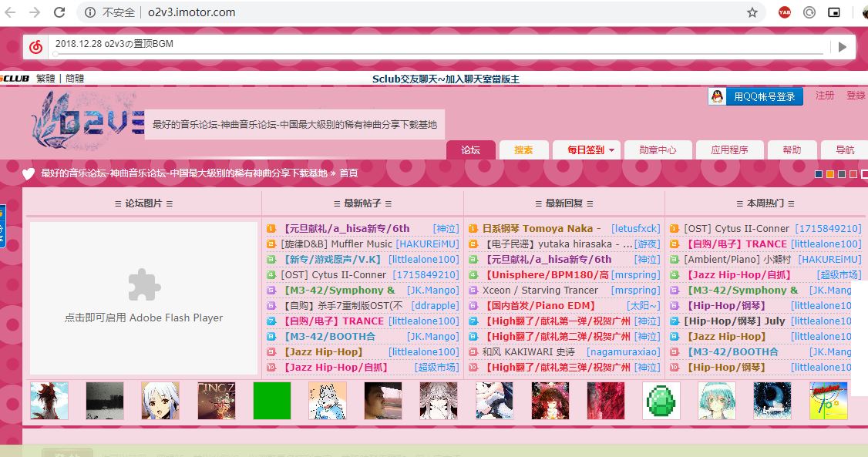Open the 导航 tab
868x457 pixels.
[x=845, y=150]
